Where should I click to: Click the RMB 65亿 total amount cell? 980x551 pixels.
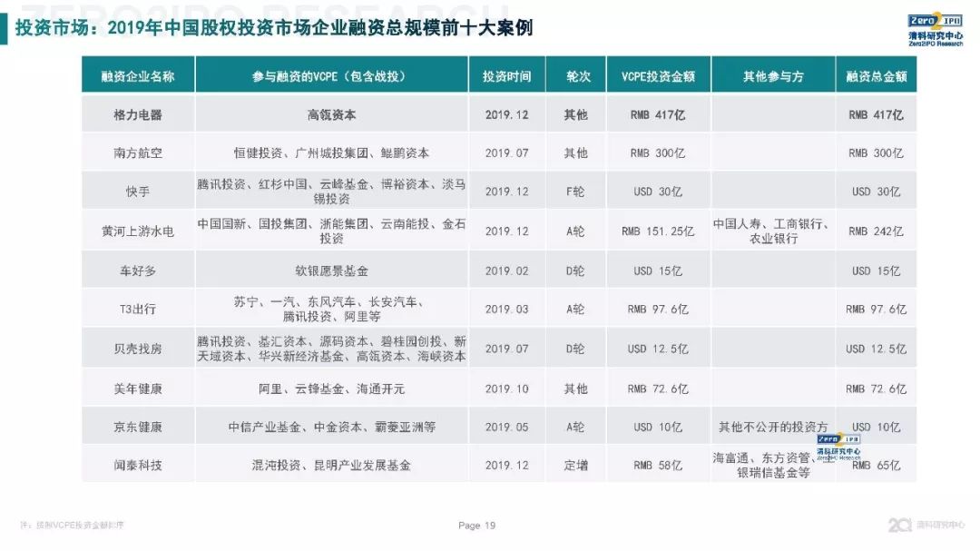[877, 465]
